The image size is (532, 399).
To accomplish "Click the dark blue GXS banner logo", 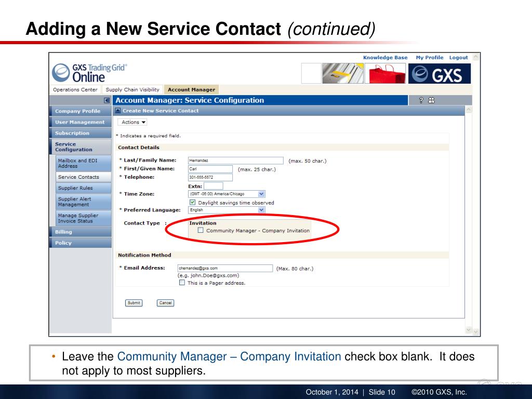I will pos(440,73).
